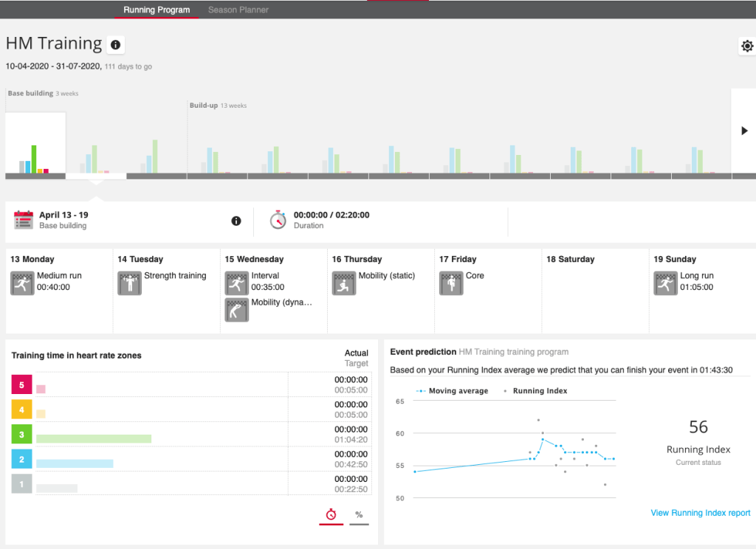Image resolution: width=756 pixels, height=549 pixels.
Task: Select the Interval workout icon on Wednesday
Action: click(x=236, y=283)
